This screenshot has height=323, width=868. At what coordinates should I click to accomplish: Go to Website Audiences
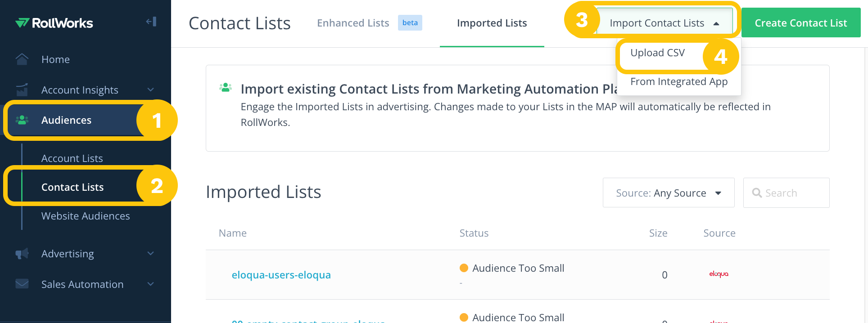86,216
